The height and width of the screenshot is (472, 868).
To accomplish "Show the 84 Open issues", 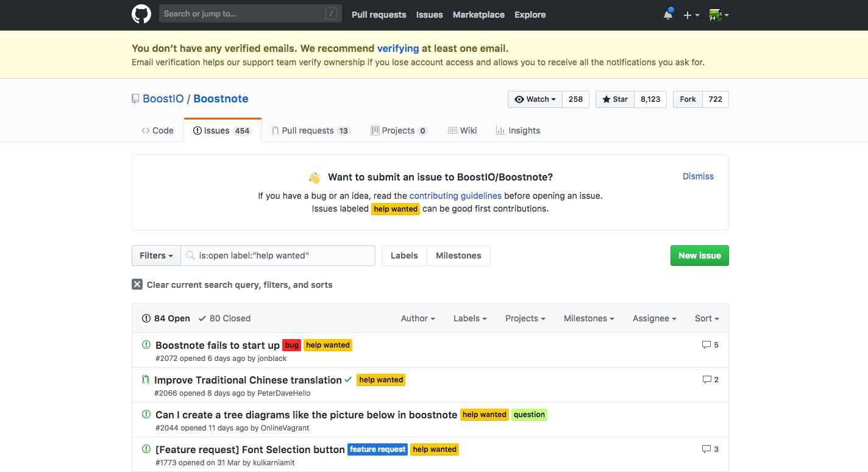I will coord(166,318).
